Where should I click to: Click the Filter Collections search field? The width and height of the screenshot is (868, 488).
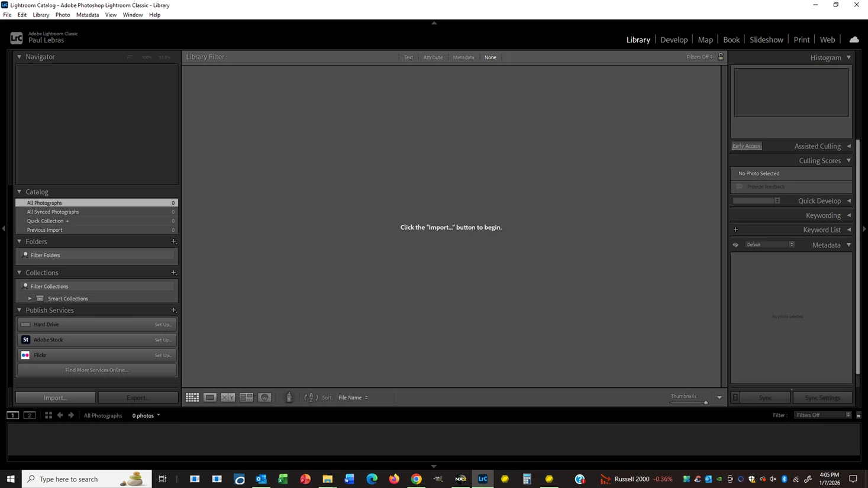pyautogui.click(x=98, y=286)
